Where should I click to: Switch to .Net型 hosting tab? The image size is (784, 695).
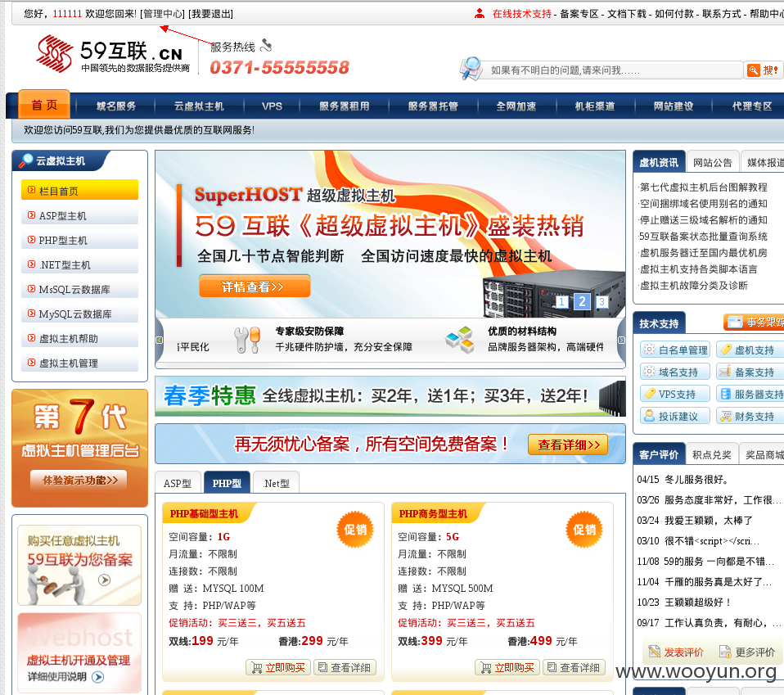pyautogui.click(x=276, y=483)
